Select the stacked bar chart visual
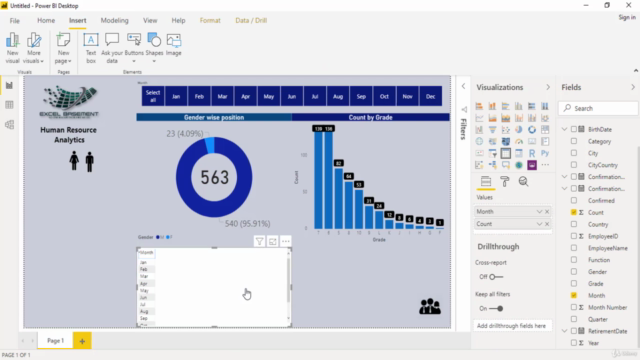Screen dimensions: 640x360 pos(479,106)
